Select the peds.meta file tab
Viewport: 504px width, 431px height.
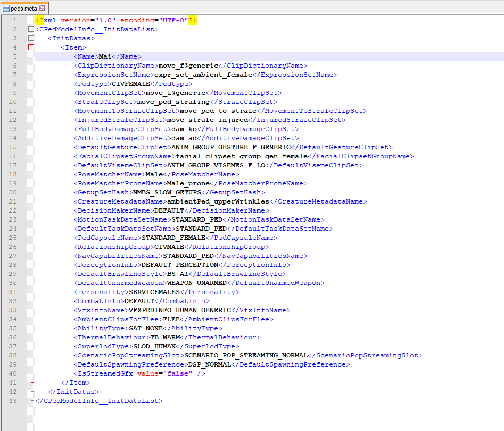click(x=24, y=8)
